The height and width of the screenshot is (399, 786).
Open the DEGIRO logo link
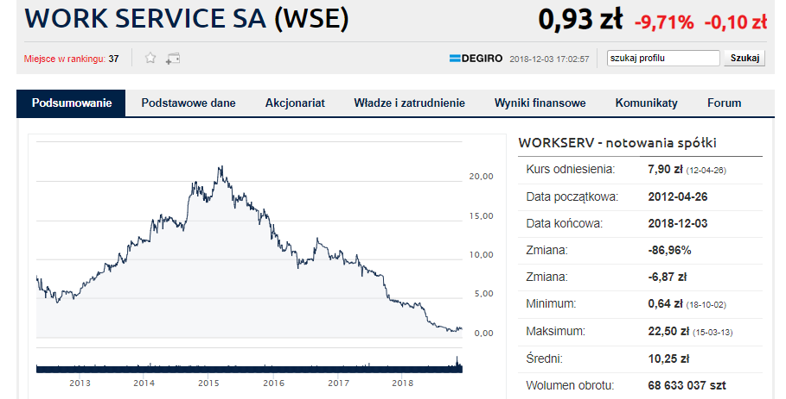[x=476, y=59]
